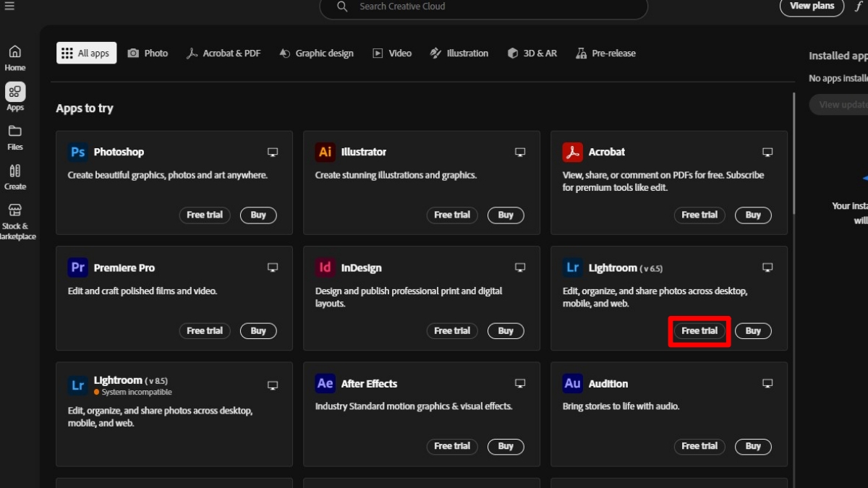
Task: Click the Illustrator app icon
Action: [x=325, y=152]
